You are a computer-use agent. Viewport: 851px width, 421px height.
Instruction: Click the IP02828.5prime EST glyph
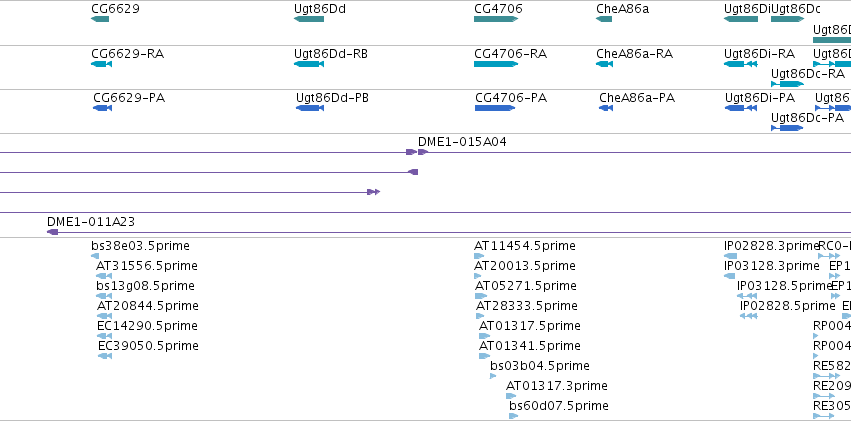[x=749, y=316]
